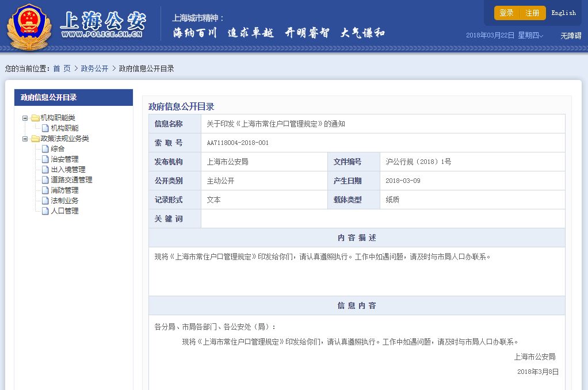Click the document icon beside 机构职能

click(x=45, y=128)
